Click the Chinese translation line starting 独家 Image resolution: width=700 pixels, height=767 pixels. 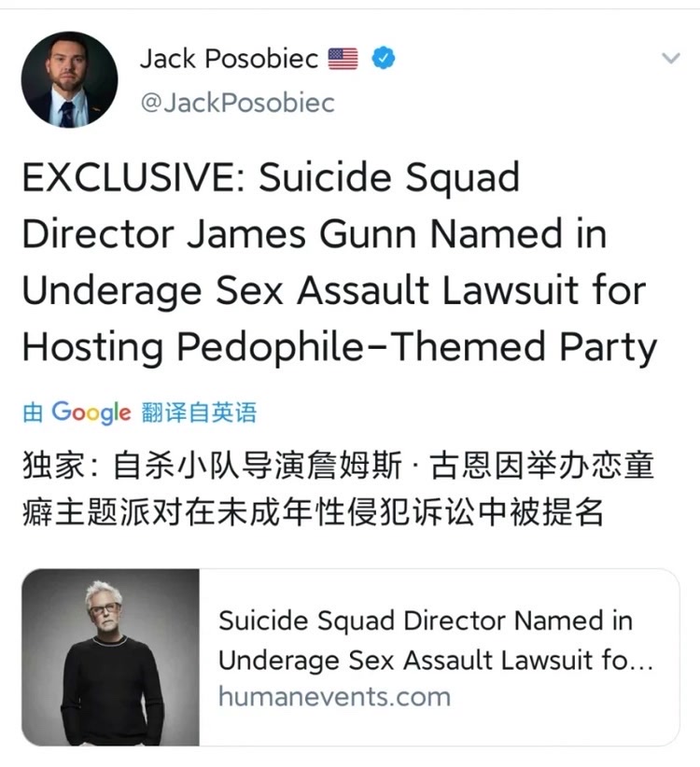338,466
